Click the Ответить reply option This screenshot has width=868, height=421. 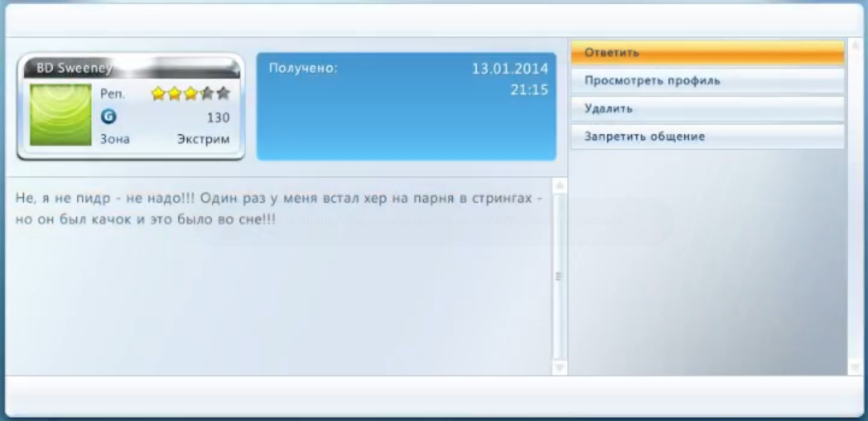[707, 53]
